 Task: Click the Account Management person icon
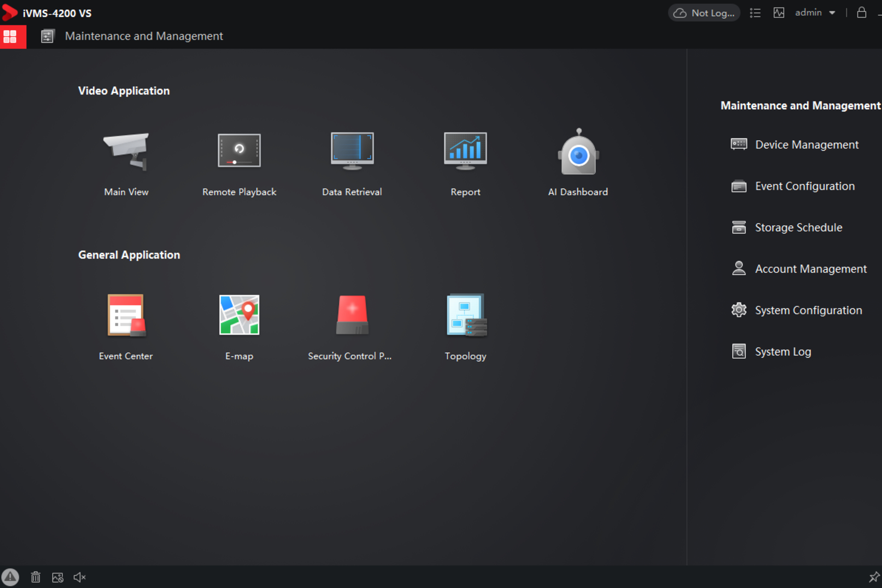[x=739, y=268]
